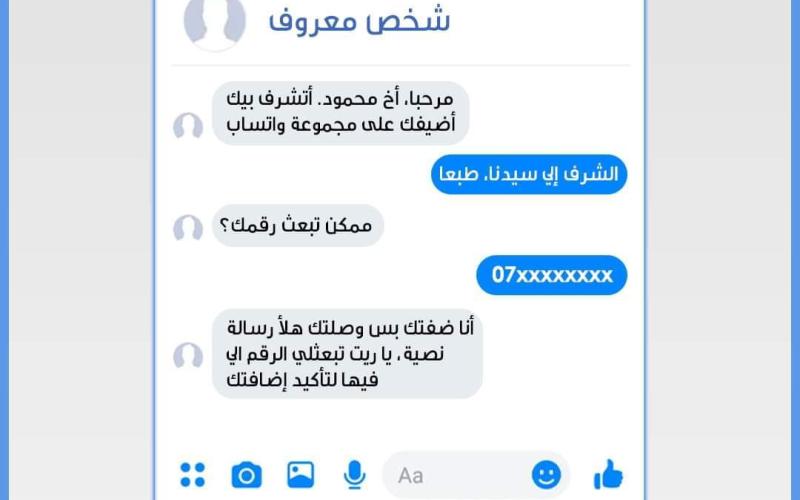Select the line أنا ضفتك بس وصلتك هلأ رسالة
Image resolution: width=800 pixels, height=500 pixels.
[x=351, y=328]
